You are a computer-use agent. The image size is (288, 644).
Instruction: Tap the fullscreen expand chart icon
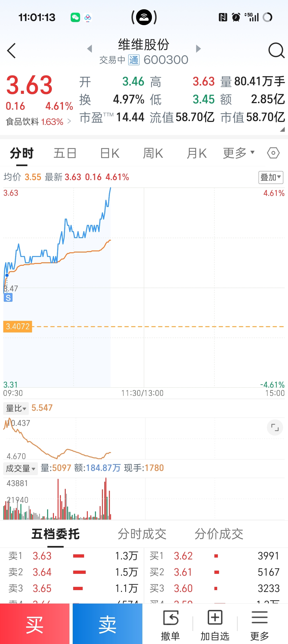coord(275,427)
